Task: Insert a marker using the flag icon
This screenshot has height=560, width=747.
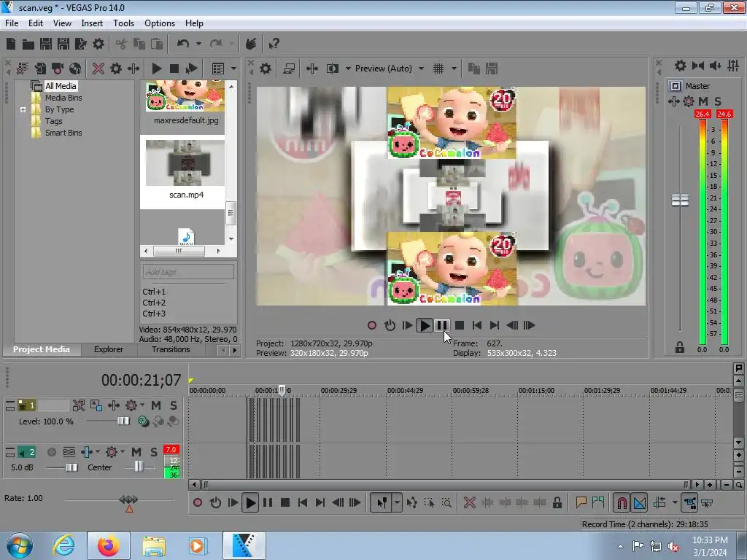Action: tap(581, 502)
